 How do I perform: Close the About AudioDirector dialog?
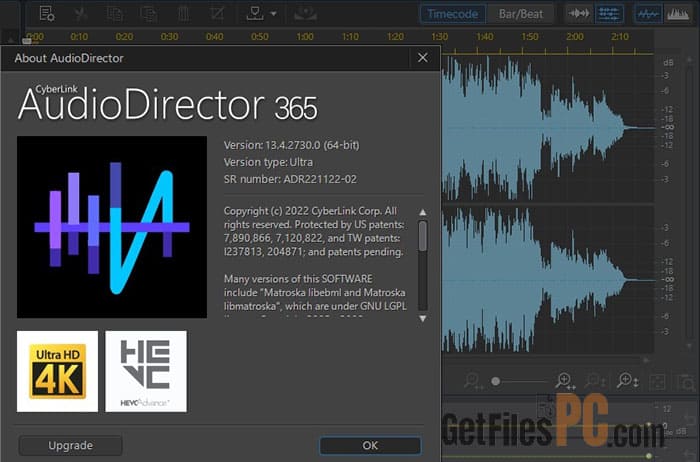pyautogui.click(x=423, y=58)
